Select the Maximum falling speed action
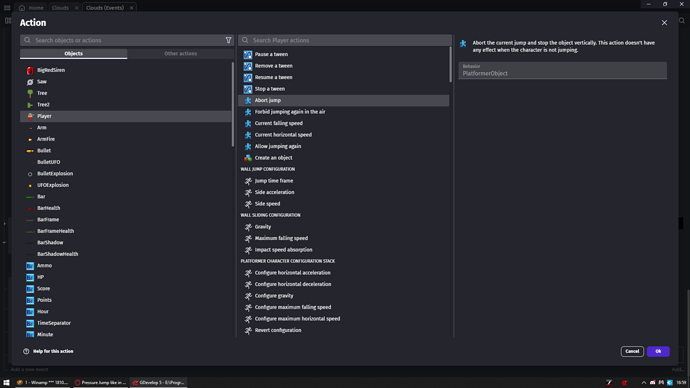 click(x=343, y=238)
